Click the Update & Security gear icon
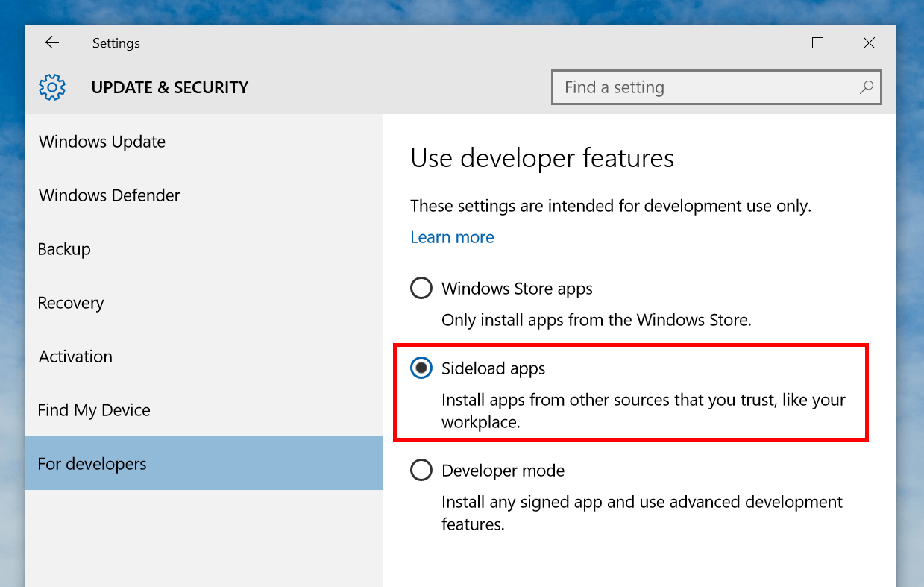 click(x=52, y=87)
